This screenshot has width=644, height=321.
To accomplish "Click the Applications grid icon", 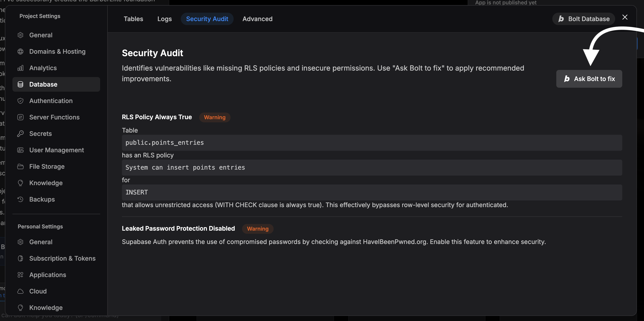I will (x=20, y=275).
